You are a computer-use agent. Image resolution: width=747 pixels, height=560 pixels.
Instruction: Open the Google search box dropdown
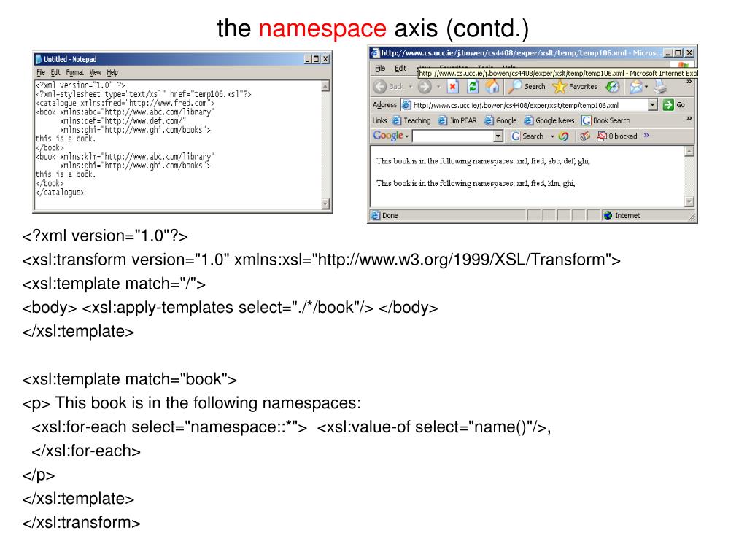498,136
